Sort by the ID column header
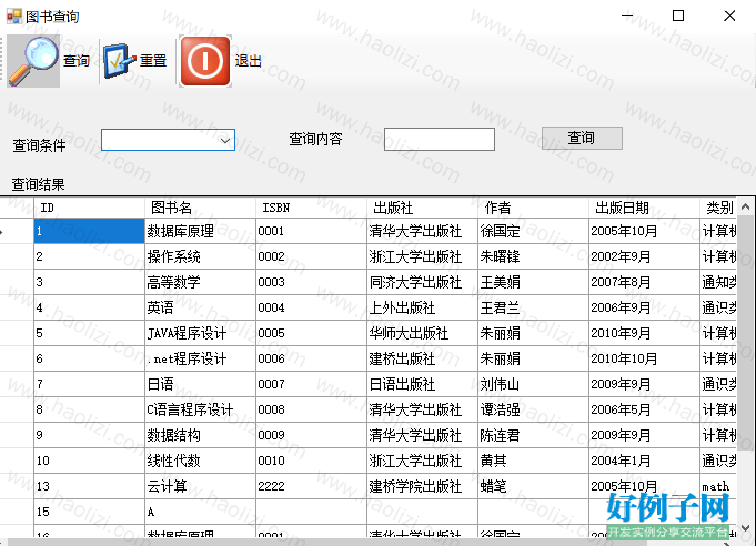Image resolution: width=756 pixels, height=546 pixels. point(89,208)
